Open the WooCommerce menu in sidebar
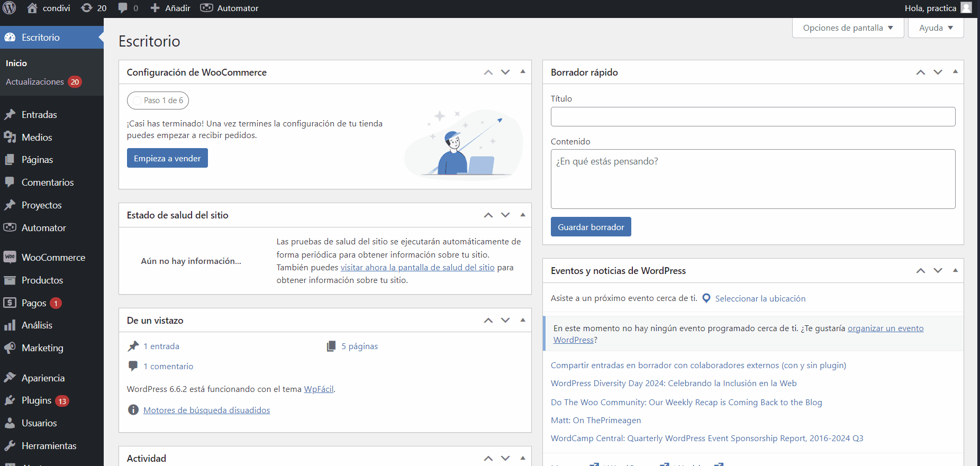This screenshot has width=980, height=466. point(53,258)
